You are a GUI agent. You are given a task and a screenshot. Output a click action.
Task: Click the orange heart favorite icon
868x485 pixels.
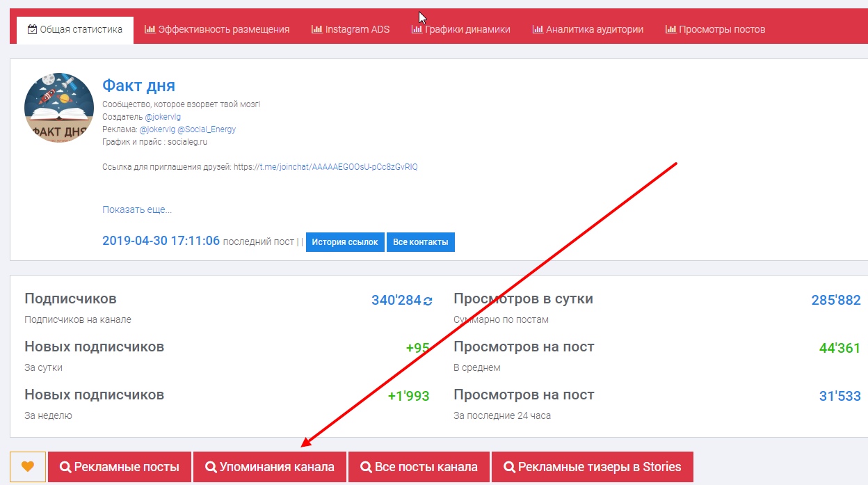point(28,467)
